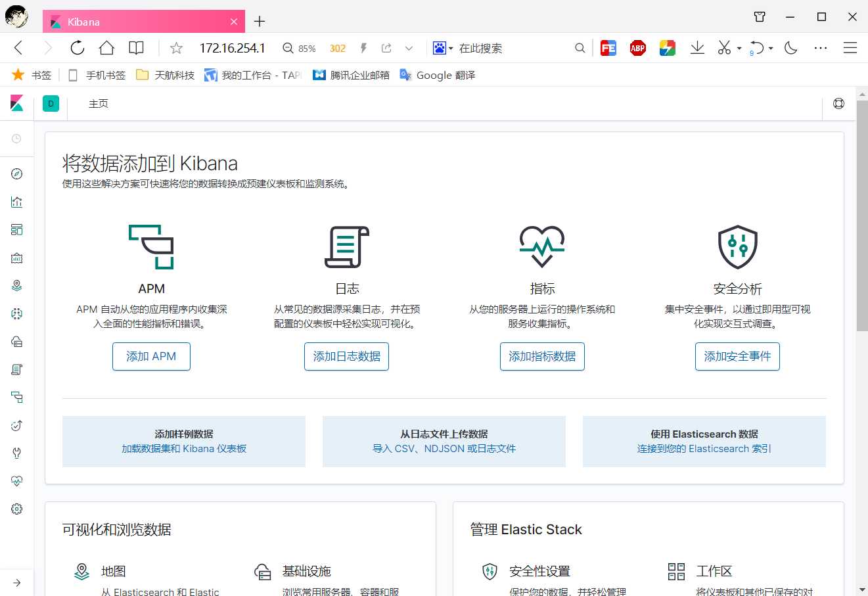Click the FE extension icon
Screen dimensions: 868x596
[608, 48]
